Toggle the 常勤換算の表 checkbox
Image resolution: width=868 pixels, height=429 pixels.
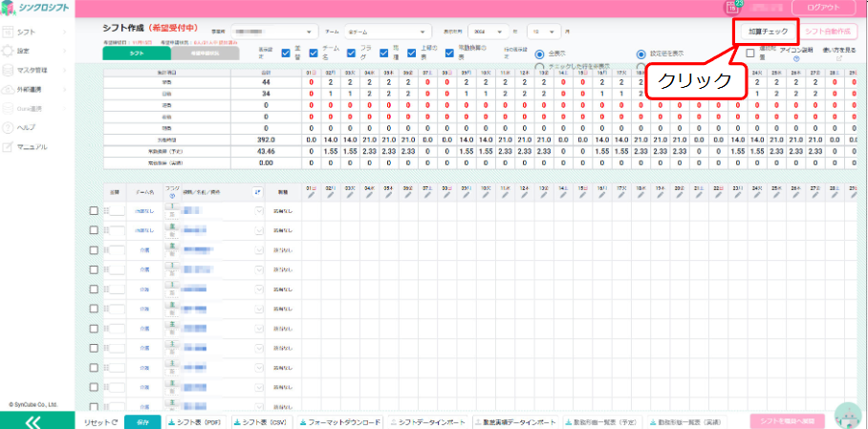(x=450, y=54)
